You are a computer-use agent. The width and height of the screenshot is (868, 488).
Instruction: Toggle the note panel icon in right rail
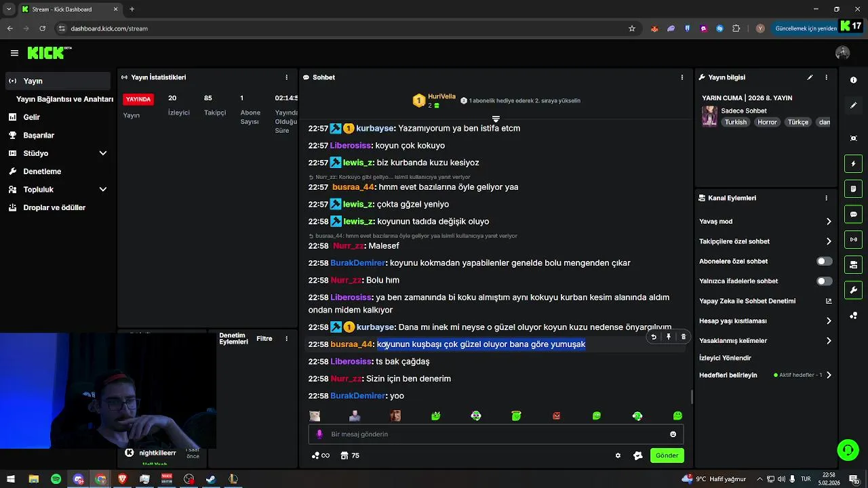[853, 188]
